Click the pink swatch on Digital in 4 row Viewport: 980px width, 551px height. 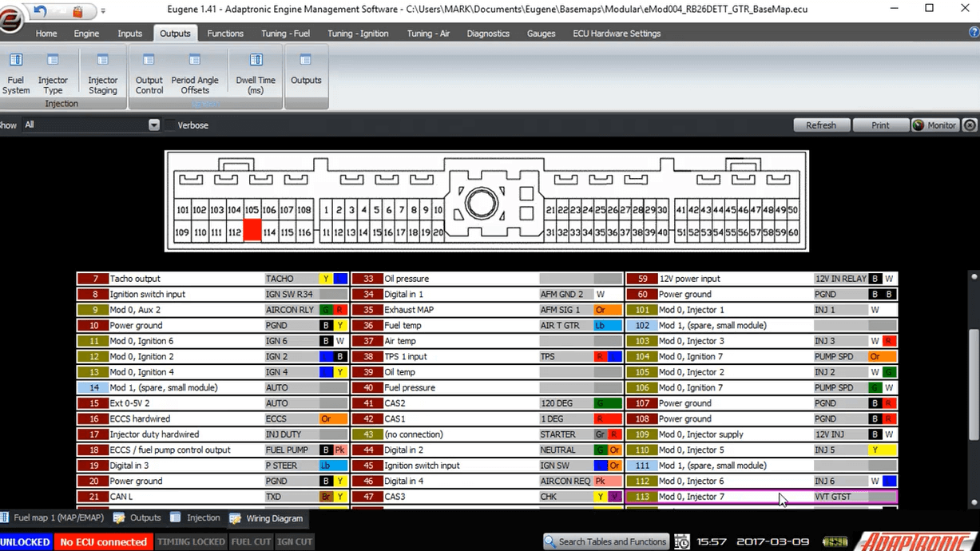coord(601,482)
